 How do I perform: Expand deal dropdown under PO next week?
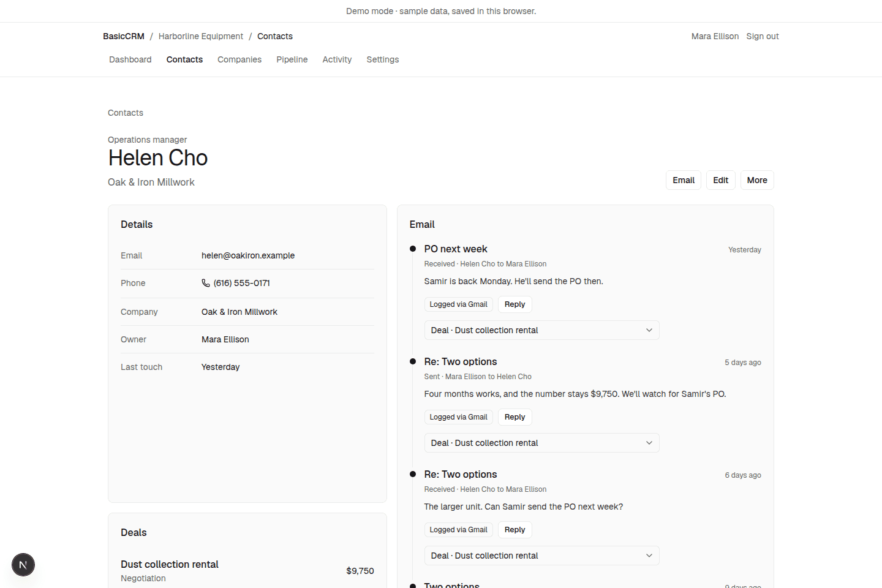541,330
